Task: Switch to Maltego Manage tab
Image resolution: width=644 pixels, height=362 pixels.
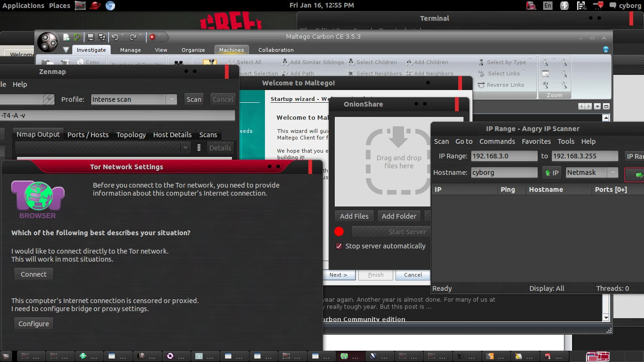Action: [x=131, y=50]
